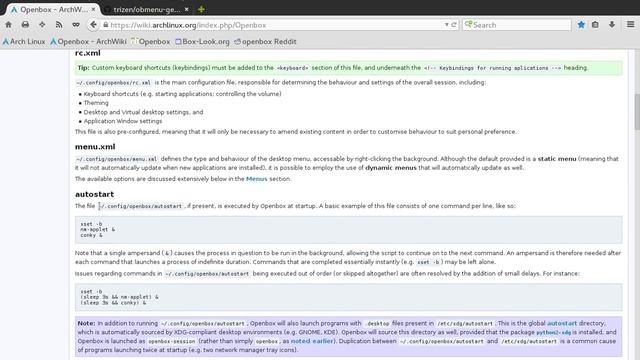Screen dimensions: 640x360
Task: Open the hamburger main menu
Action: click(631, 25)
